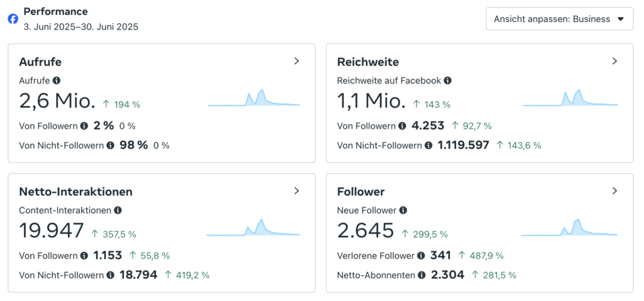Click the 2 % follower views share
Screen dimensions: 644x301
(104, 126)
